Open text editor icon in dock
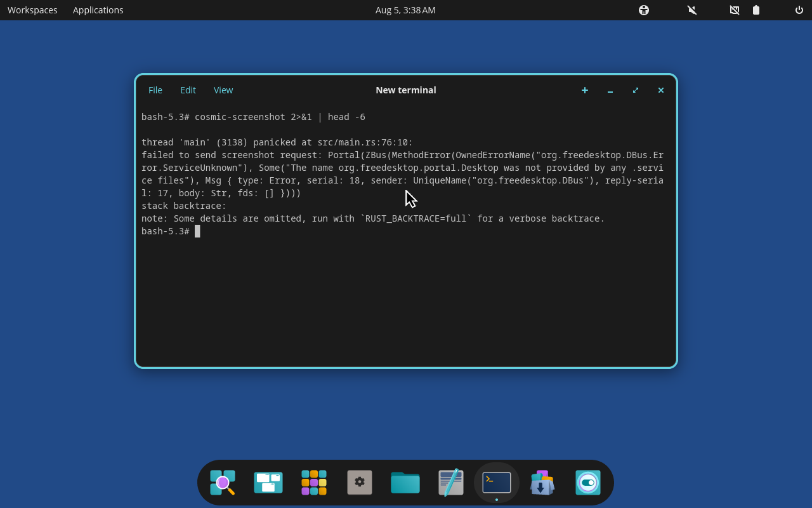The image size is (812, 508). click(x=451, y=483)
